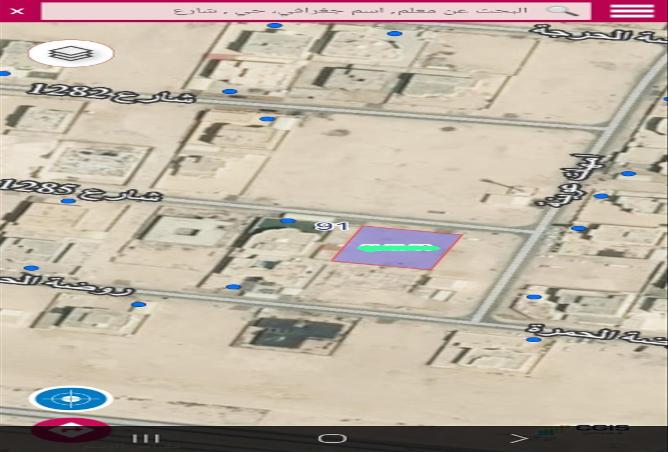
Task: Tap the red north-arrow button at bottom left
Action: (x=71, y=430)
